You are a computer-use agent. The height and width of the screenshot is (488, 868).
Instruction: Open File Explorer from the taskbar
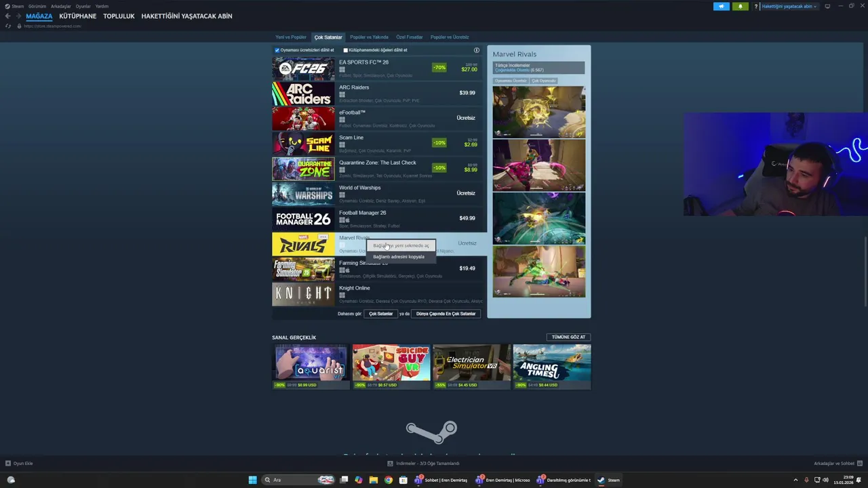374,480
